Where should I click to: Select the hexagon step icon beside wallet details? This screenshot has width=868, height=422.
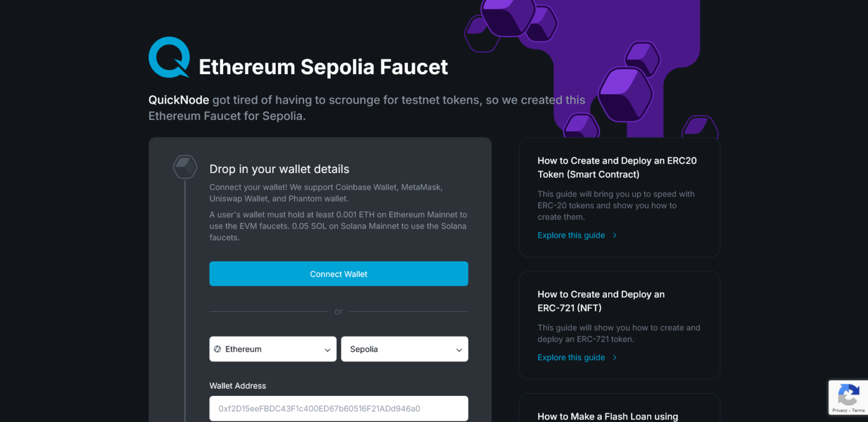185,167
